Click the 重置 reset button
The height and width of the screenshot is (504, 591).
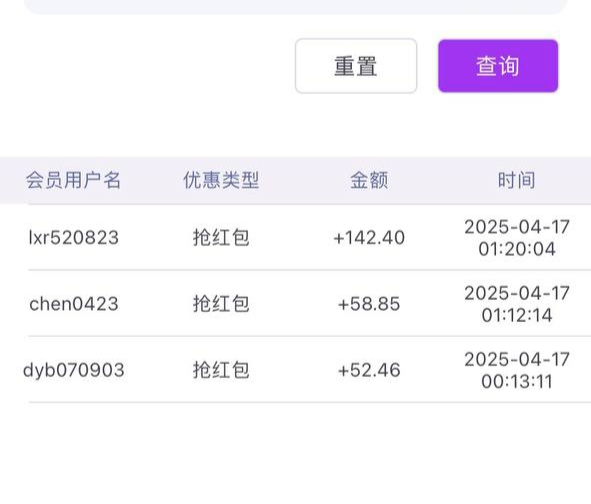coord(356,66)
